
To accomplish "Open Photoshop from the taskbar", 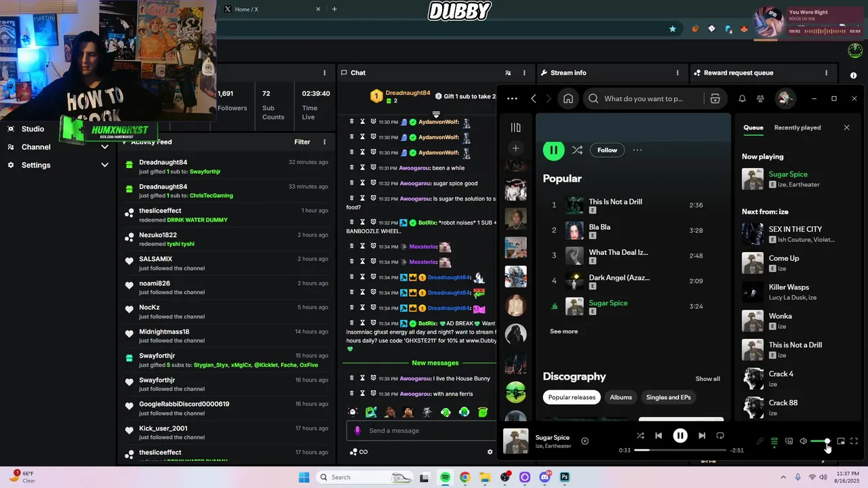I will tap(564, 477).
